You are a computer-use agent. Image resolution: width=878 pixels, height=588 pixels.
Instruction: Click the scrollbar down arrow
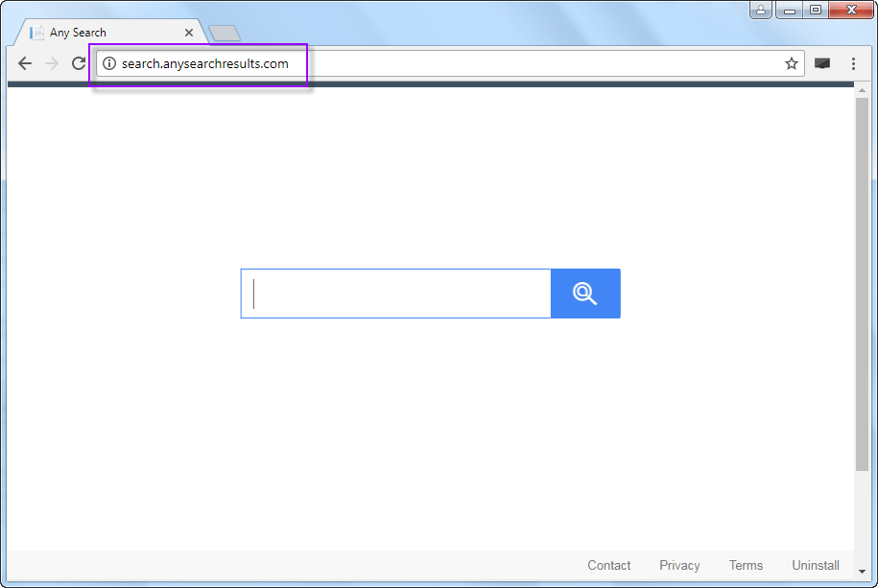(862, 571)
